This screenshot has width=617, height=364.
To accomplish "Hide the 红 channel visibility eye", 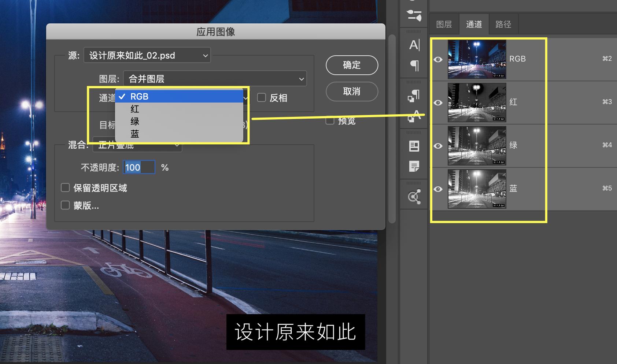I will pyautogui.click(x=438, y=103).
